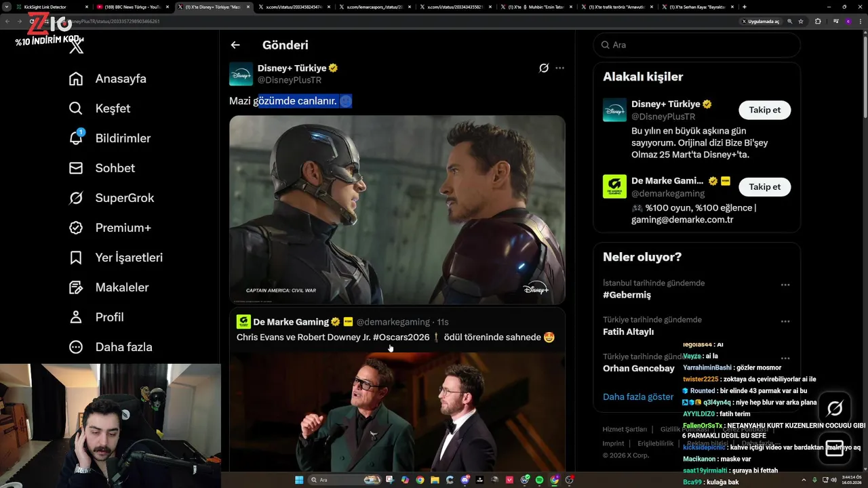Click the Ara search field

pos(696,45)
